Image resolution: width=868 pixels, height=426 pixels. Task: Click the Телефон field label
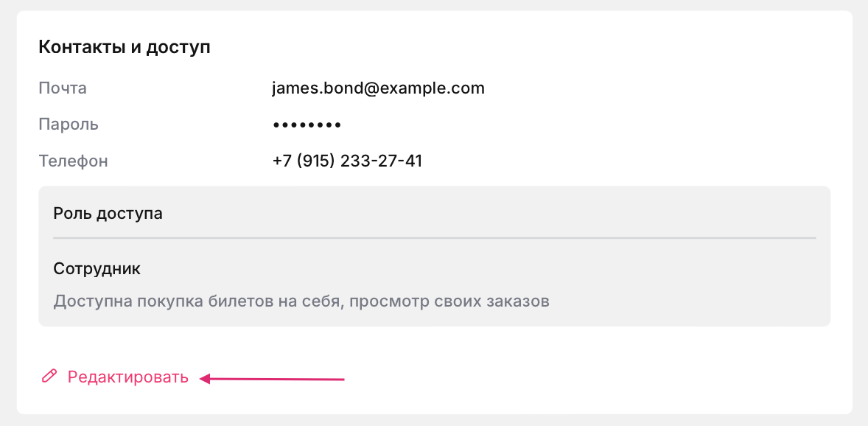click(73, 161)
